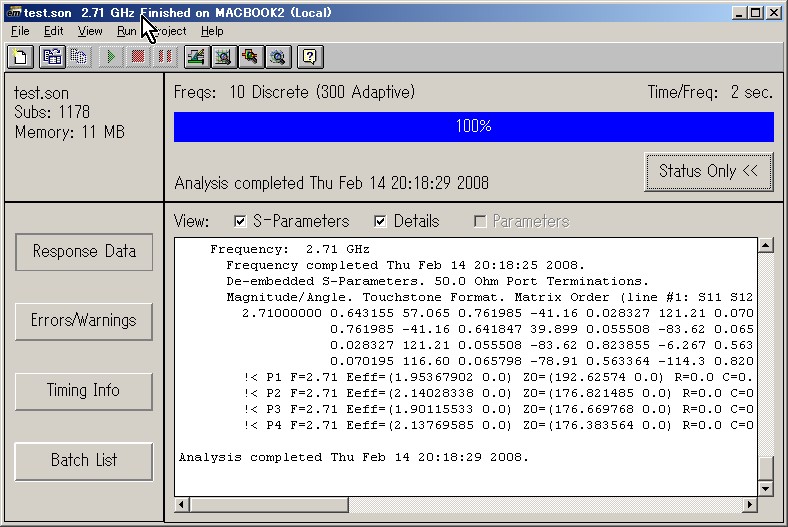Image resolution: width=788 pixels, height=527 pixels.
Task: Click the P1 Eeff output line
Action: (499, 377)
